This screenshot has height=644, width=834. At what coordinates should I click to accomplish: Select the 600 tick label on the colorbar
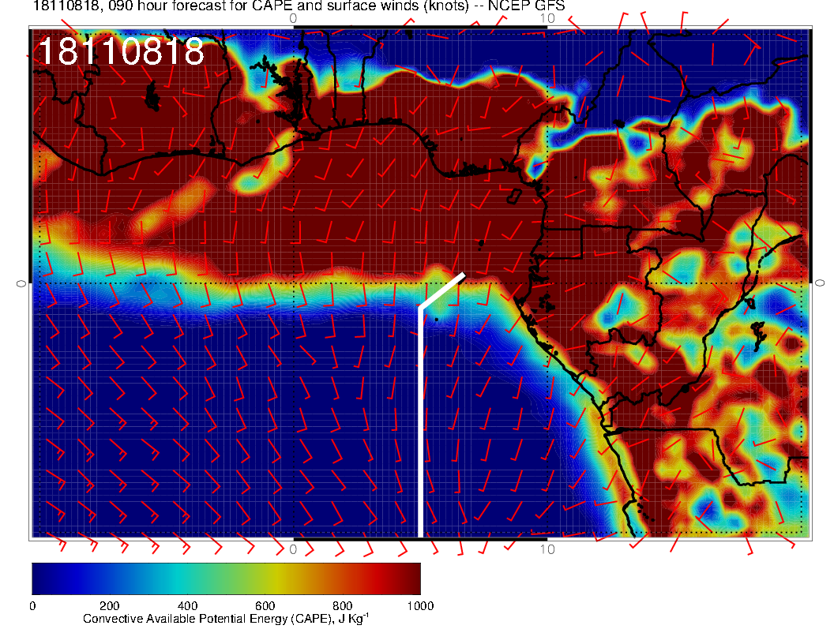265,606
